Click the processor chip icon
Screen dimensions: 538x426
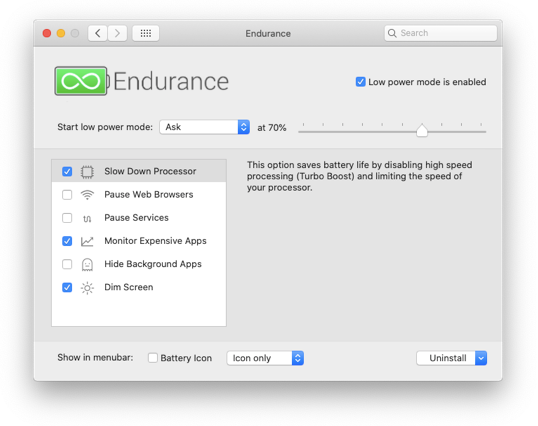(x=87, y=171)
